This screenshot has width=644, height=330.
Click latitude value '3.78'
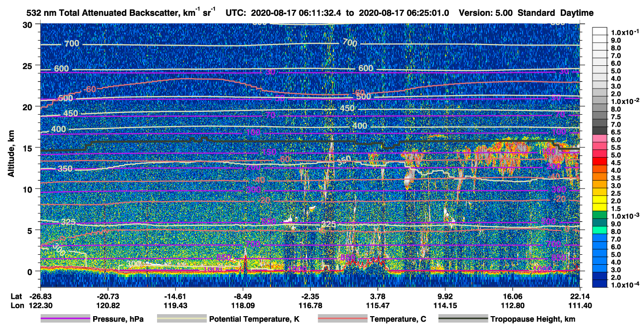point(378,296)
